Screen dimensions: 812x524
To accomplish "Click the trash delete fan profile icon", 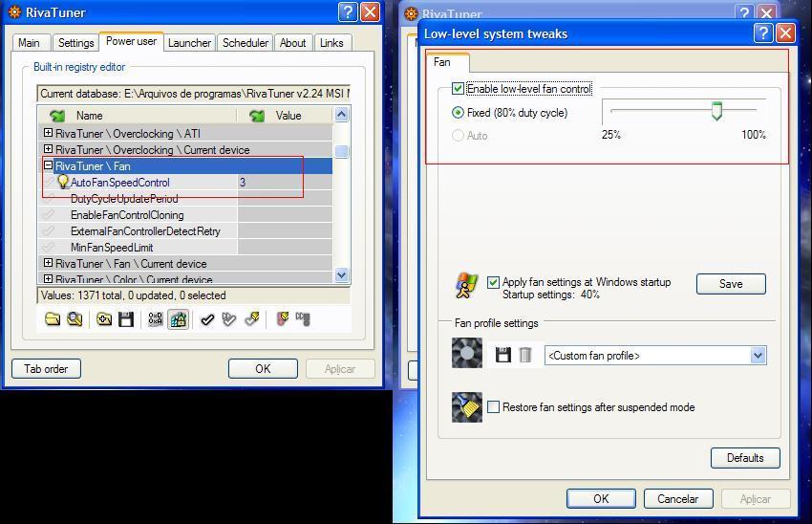I will click(525, 355).
